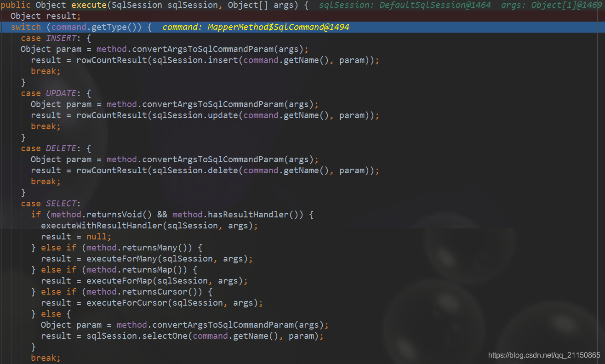
Task: Place cursor on 'case UPDATE: {'
Action: point(56,93)
